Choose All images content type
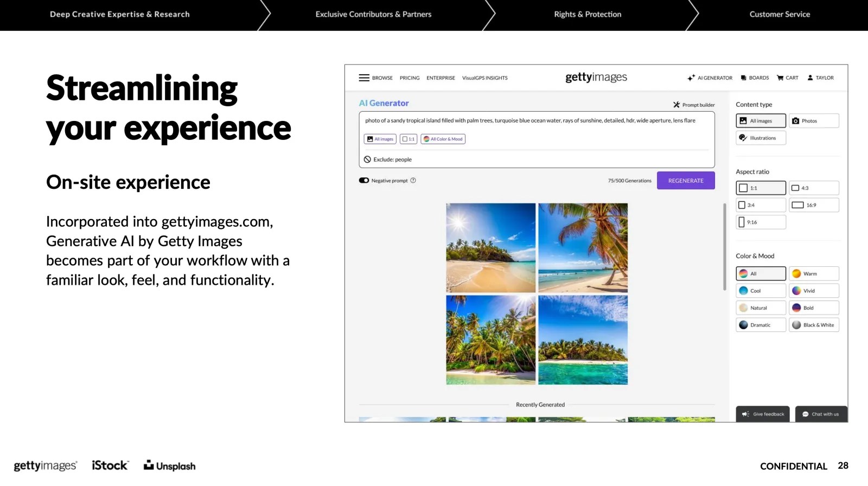 761,120
